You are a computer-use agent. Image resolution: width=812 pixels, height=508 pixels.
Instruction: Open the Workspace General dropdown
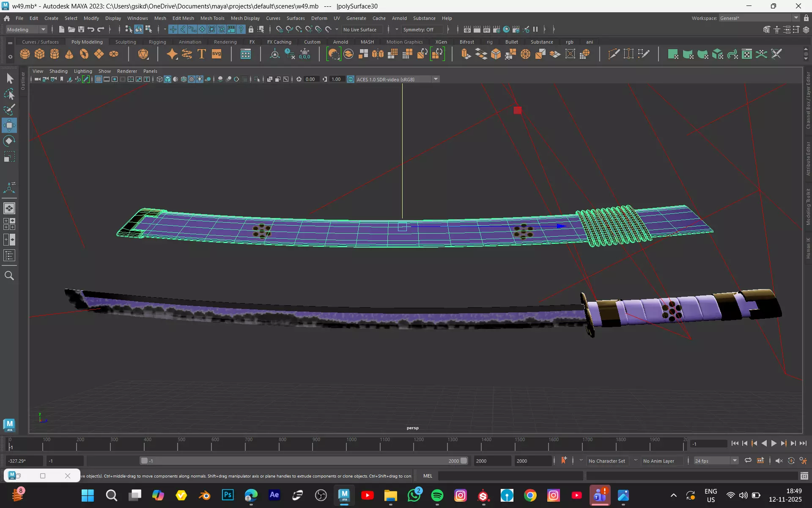point(759,18)
